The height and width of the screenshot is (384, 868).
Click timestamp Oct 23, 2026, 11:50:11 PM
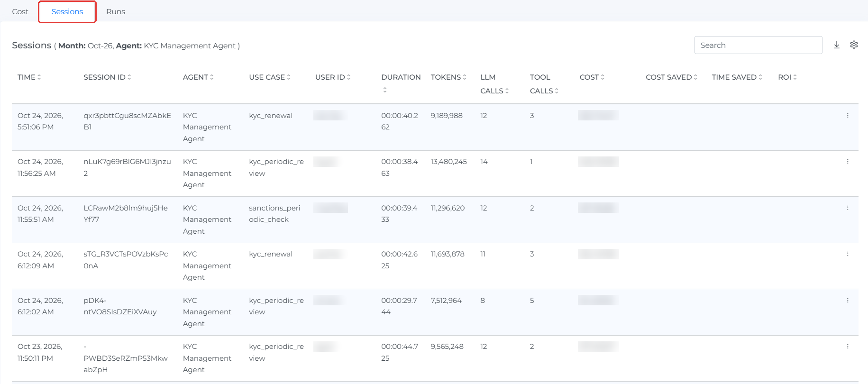pyautogui.click(x=40, y=352)
